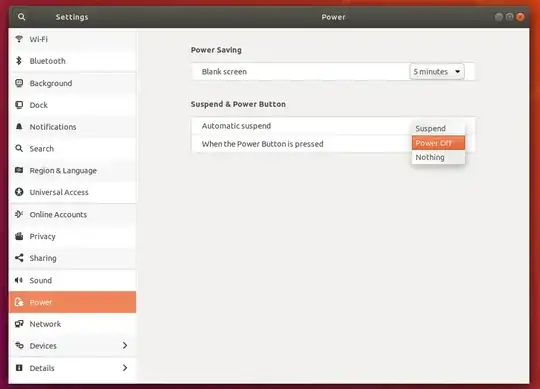This screenshot has width=540, height=389.
Task: Click the Privacy hand icon
Action: [19, 236]
